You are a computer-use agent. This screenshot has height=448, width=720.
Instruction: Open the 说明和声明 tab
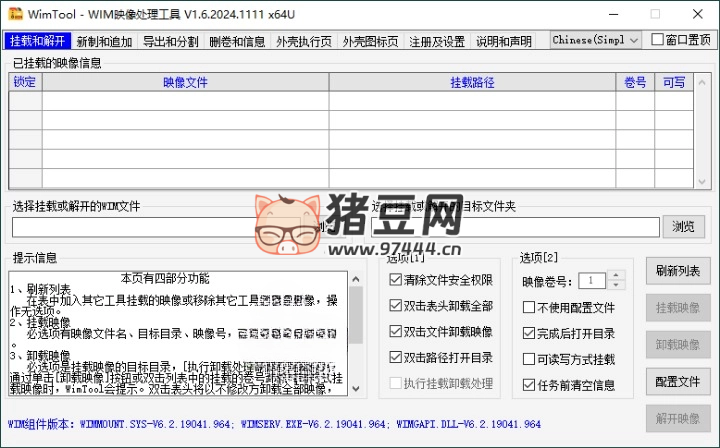pyautogui.click(x=503, y=41)
